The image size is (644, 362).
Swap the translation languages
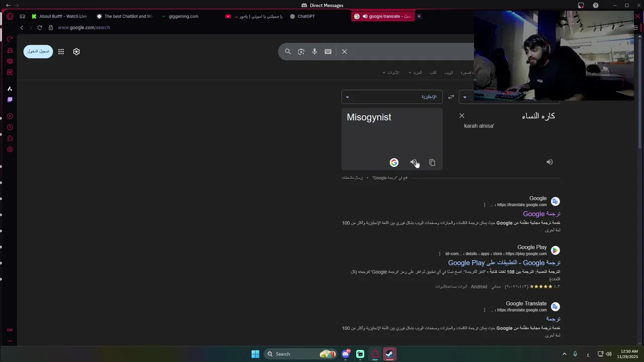point(451,97)
